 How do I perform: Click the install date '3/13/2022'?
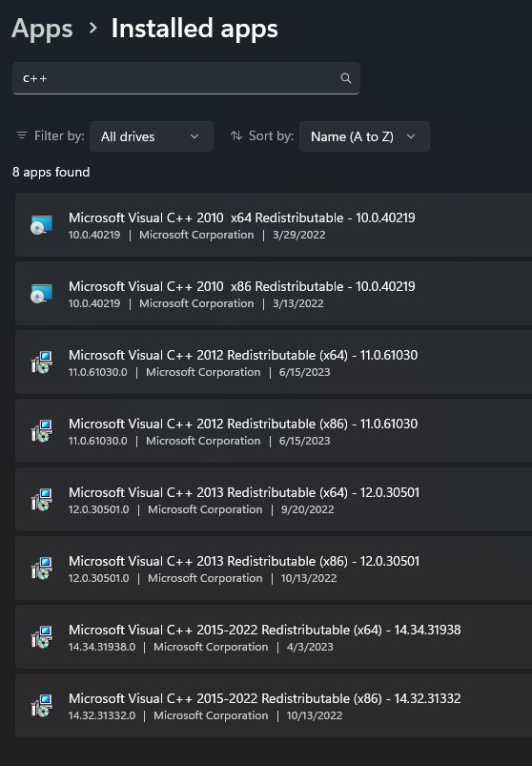pos(297,303)
